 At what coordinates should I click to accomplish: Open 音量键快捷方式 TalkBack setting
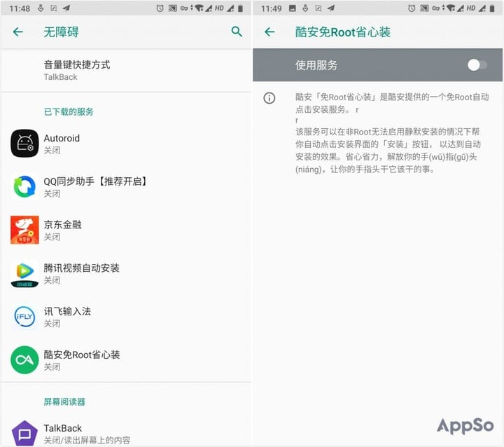point(126,70)
